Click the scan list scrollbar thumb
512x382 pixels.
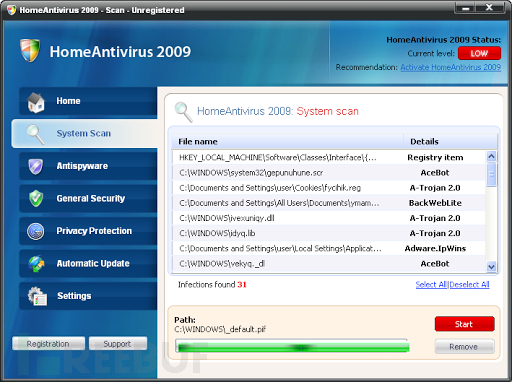[x=491, y=174]
